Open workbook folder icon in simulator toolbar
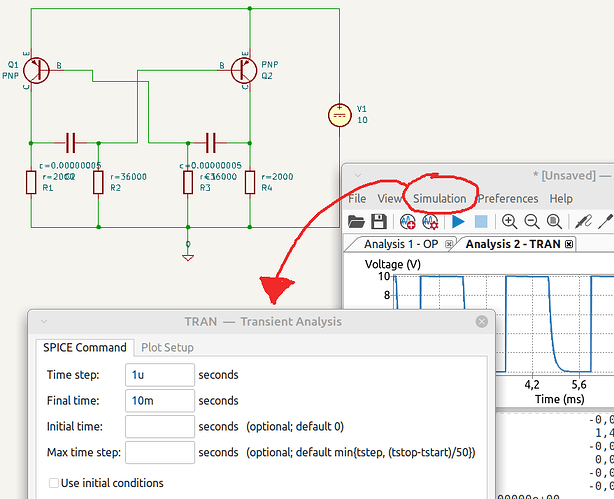 click(356, 222)
